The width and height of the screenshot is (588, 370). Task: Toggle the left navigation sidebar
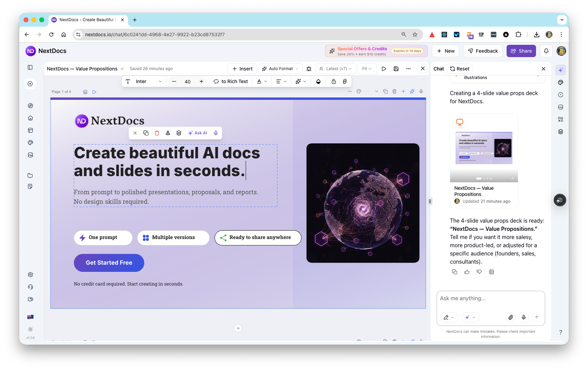click(30, 67)
